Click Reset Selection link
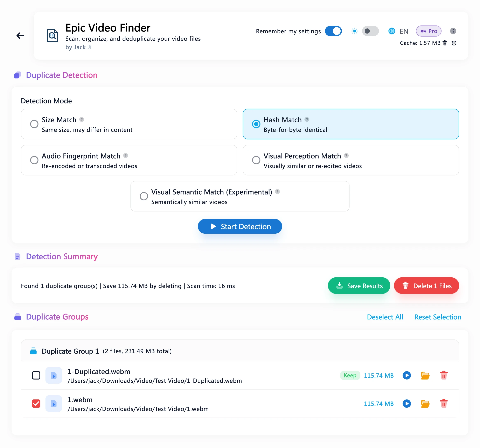 pyautogui.click(x=438, y=317)
